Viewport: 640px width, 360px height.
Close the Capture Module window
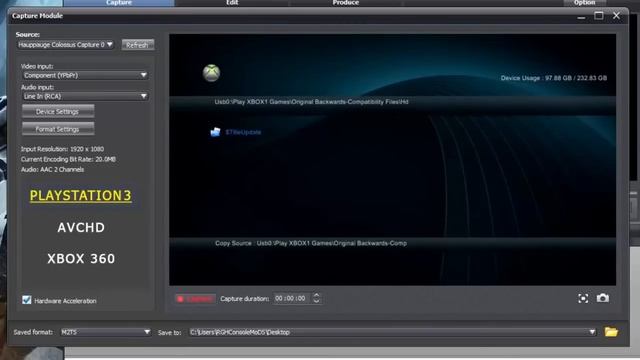tap(616, 16)
